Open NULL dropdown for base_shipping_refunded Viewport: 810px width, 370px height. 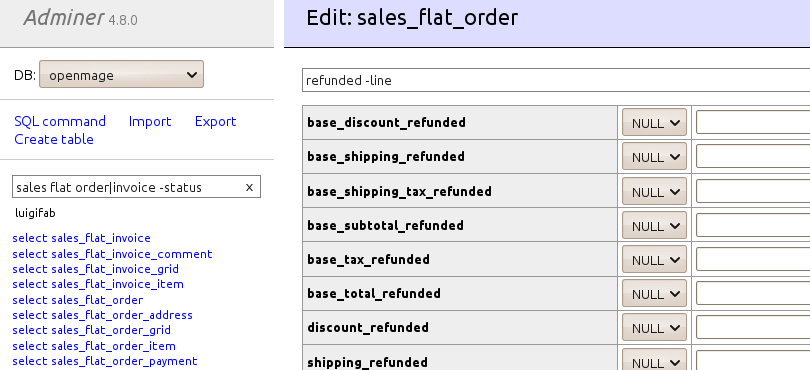point(654,157)
